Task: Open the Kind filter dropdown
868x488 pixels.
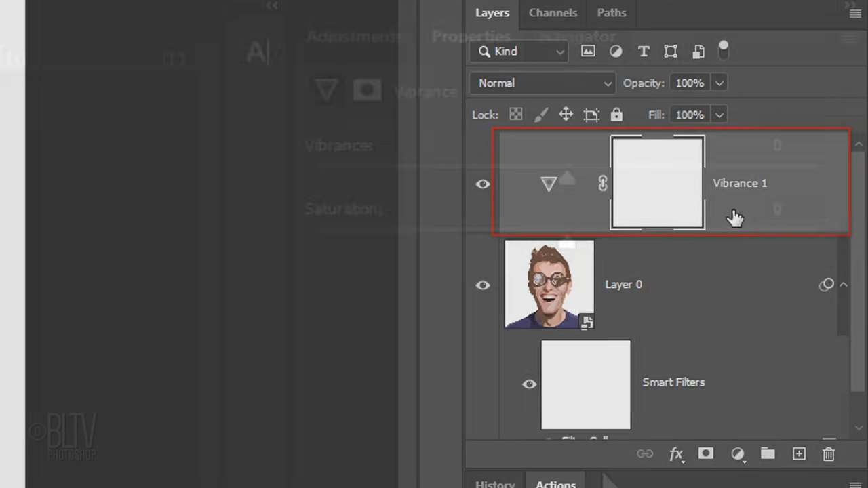Action: (519, 51)
